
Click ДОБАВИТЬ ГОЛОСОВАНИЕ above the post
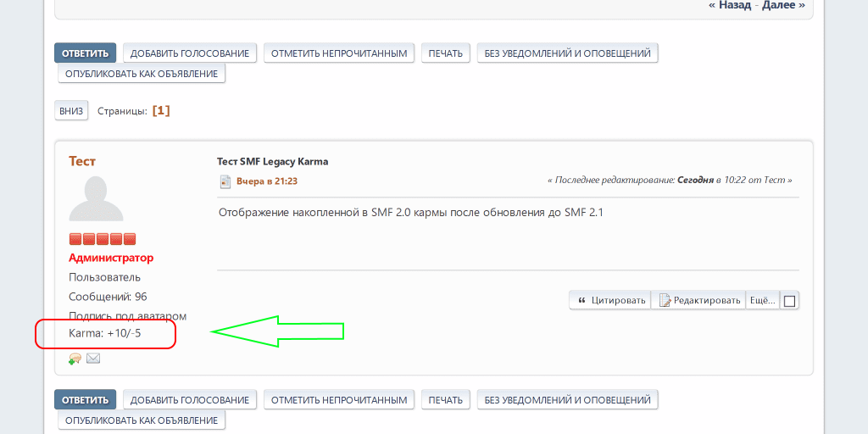(190, 53)
